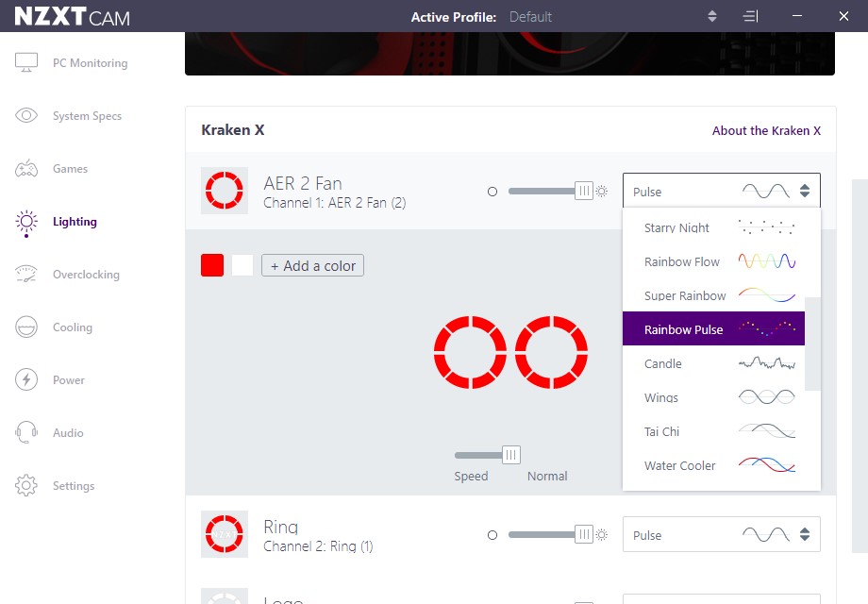Image resolution: width=868 pixels, height=604 pixels.
Task: Click the Games controller icon
Action: pyautogui.click(x=26, y=168)
